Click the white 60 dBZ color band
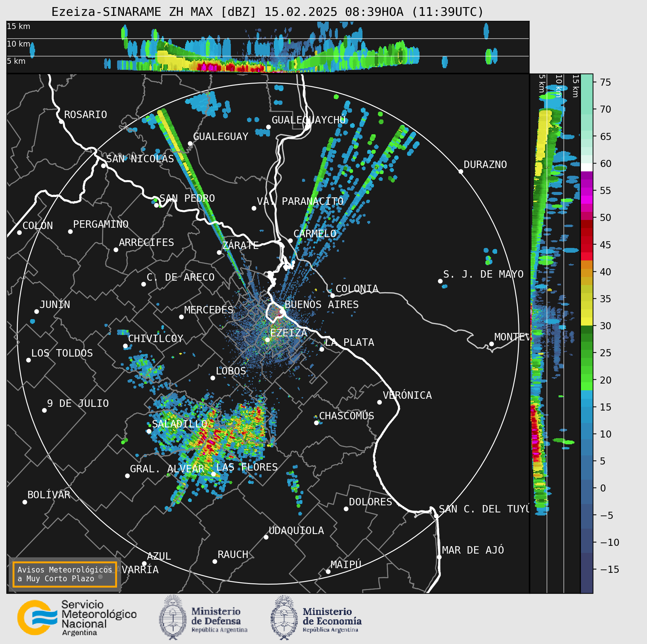Image resolution: width=647 pixels, height=644 pixels. pos(587,168)
